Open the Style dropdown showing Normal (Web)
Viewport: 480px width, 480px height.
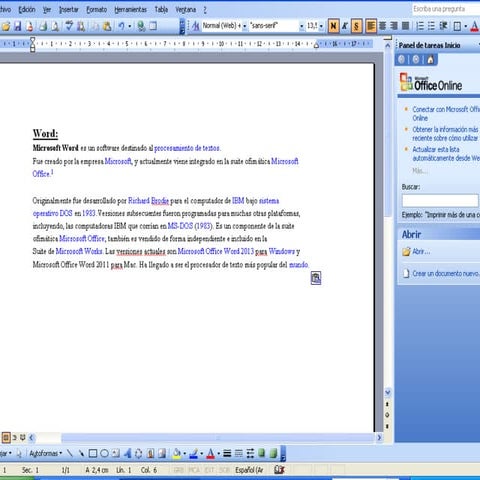pos(245,26)
